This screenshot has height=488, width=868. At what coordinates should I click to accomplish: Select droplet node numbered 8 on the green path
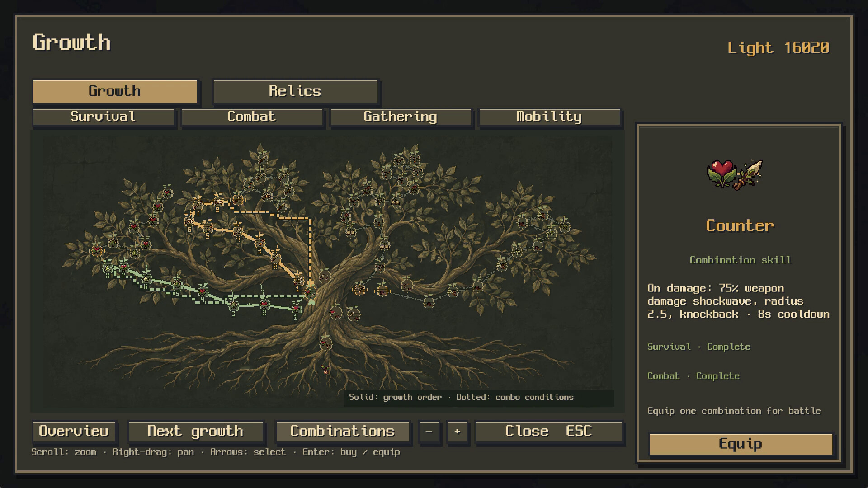point(108,268)
